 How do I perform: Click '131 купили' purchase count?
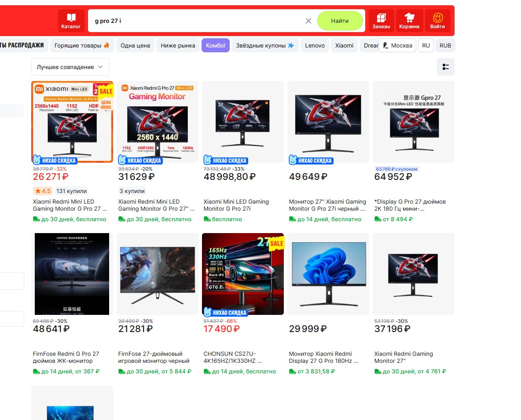coord(71,191)
